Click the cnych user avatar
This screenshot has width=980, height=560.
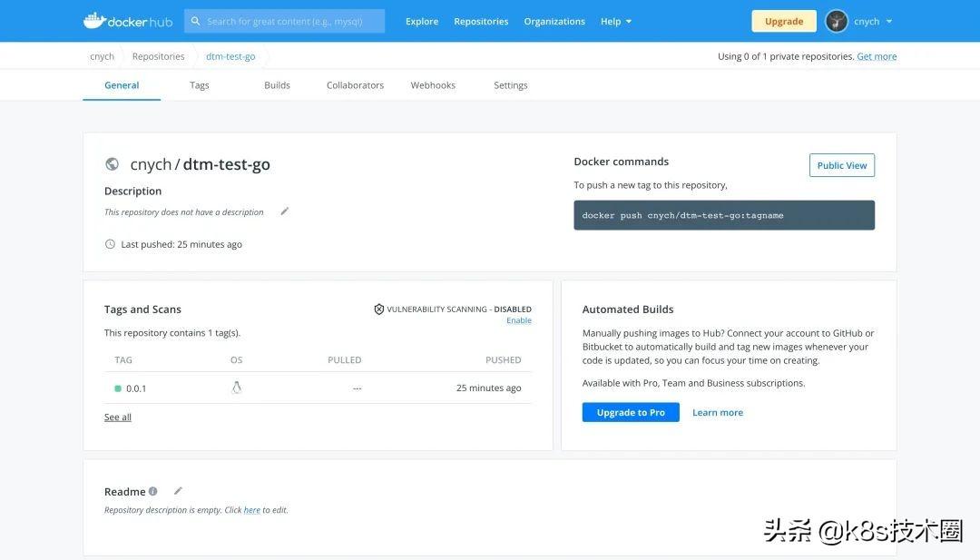pos(837,21)
